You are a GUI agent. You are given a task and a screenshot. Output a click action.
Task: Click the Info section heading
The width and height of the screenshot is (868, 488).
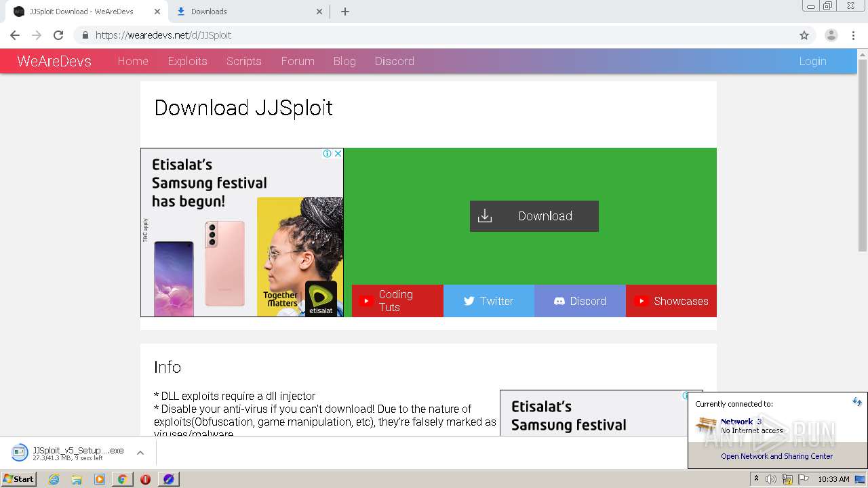coord(167,367)
